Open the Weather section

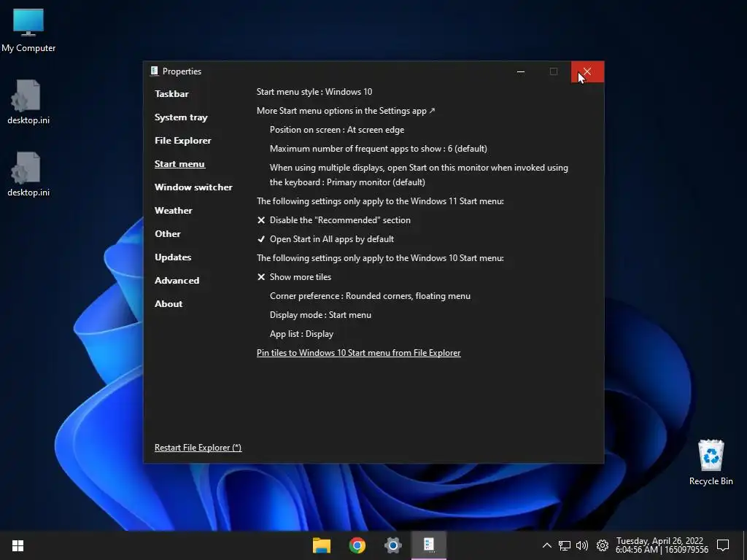[174, 211]
